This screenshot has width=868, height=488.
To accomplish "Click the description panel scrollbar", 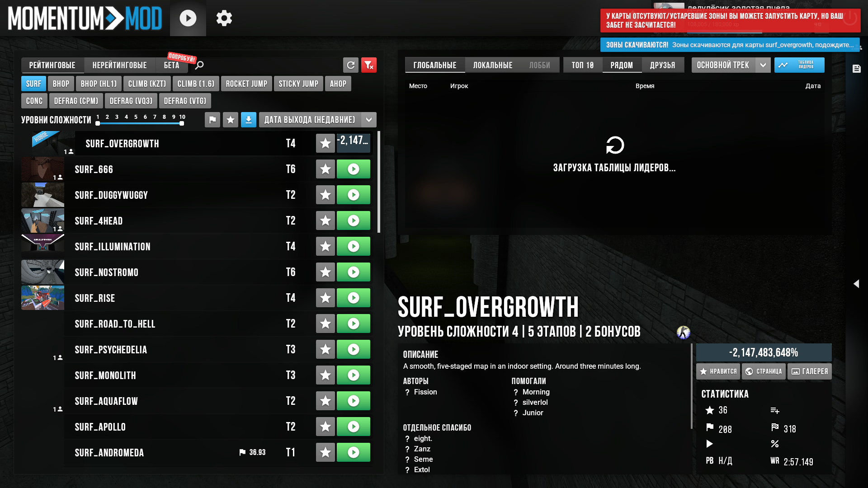I will (692, 386).
